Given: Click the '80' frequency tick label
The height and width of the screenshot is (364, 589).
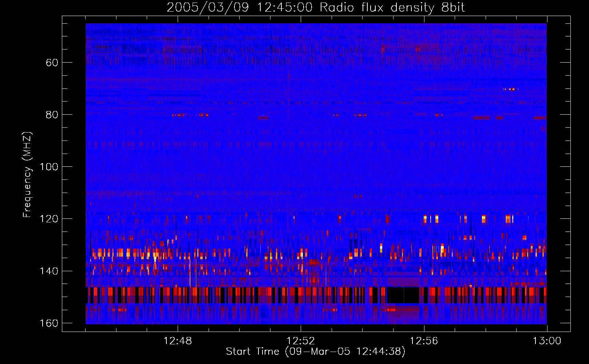Looking at the screenshot, I should click(x=52, y=115).
